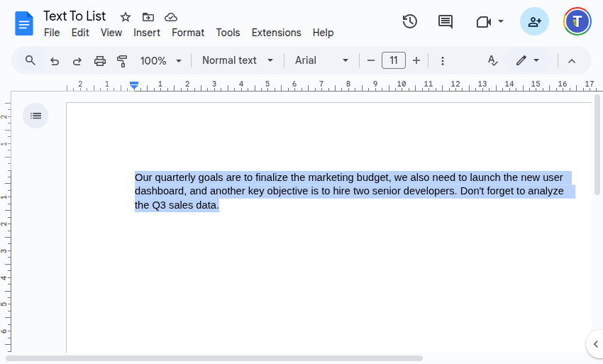Open the Google account avatar

pyautogui.click(x=577, y=21)
